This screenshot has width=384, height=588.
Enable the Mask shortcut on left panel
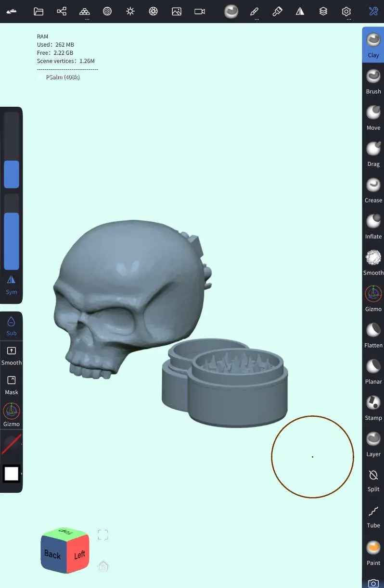pos(12,385)
